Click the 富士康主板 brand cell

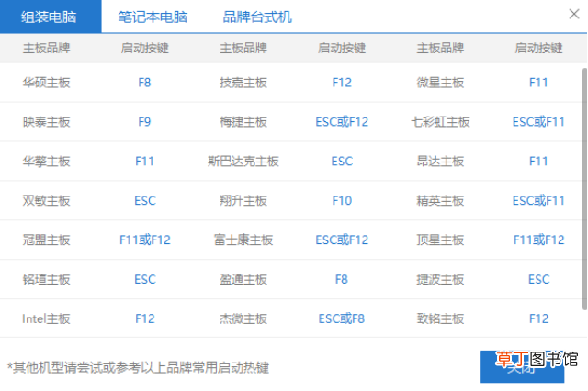(243, 240)
